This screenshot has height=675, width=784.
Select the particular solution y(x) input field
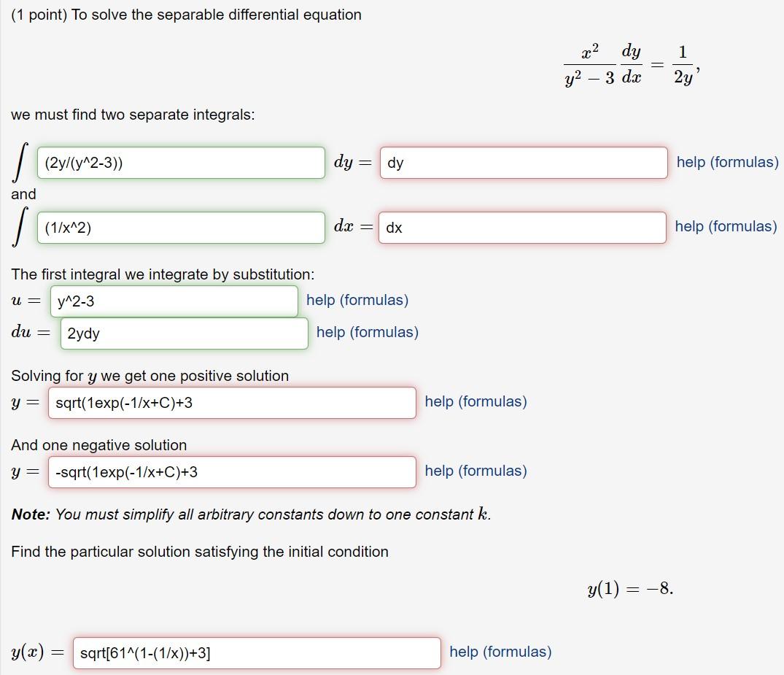[255, 652]
